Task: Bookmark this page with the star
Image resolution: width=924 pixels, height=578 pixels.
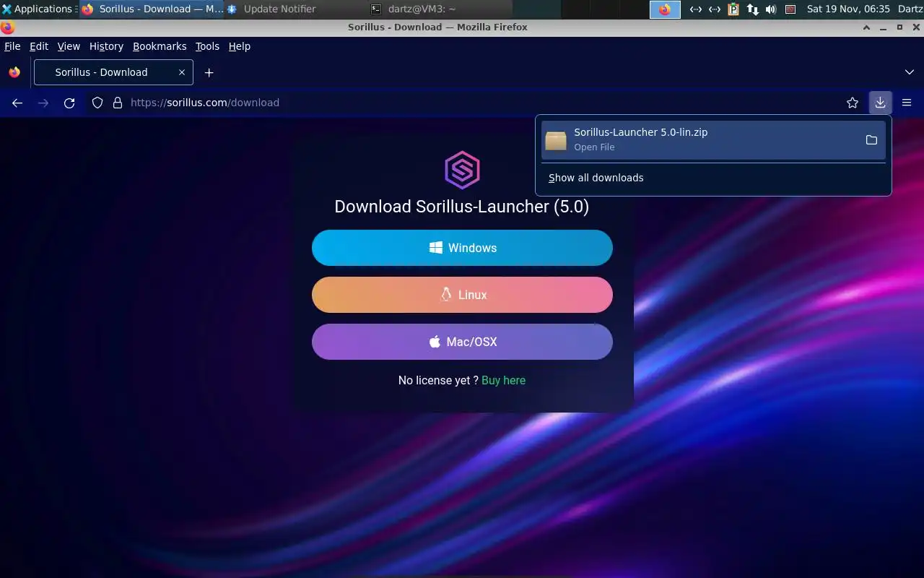Action: coord(853,103)
